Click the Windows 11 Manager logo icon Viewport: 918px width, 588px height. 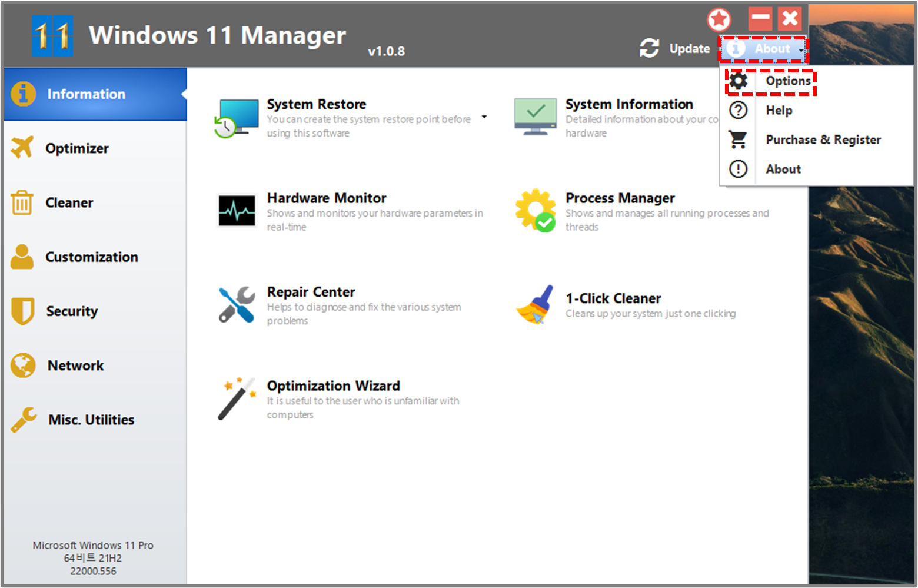point(52,36)
